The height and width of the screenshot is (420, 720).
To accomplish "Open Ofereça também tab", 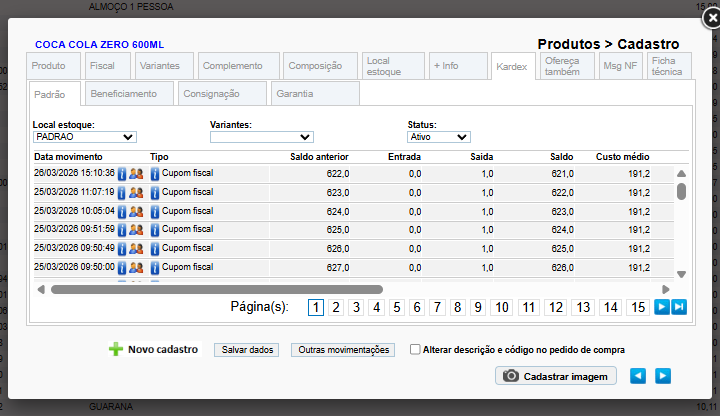I will click(x=567, y=66).
